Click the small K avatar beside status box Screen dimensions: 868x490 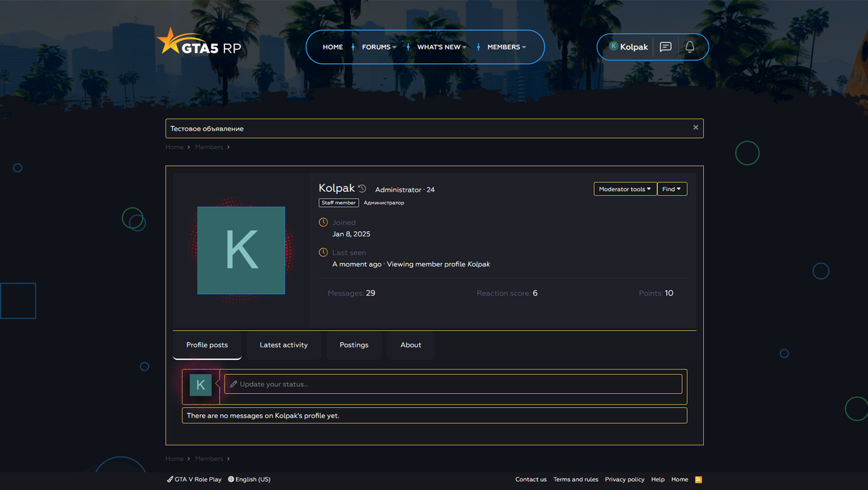pyautogui.click(x=200, y=385)
